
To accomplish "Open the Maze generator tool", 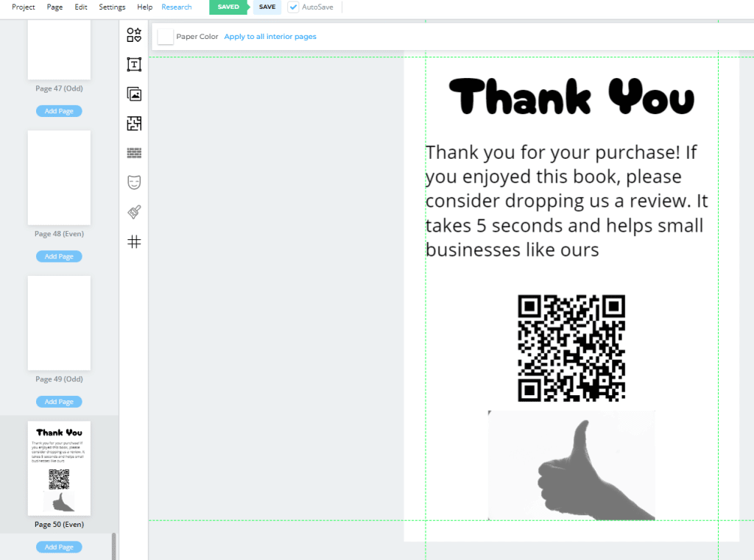I will click(x=133, y=123).
